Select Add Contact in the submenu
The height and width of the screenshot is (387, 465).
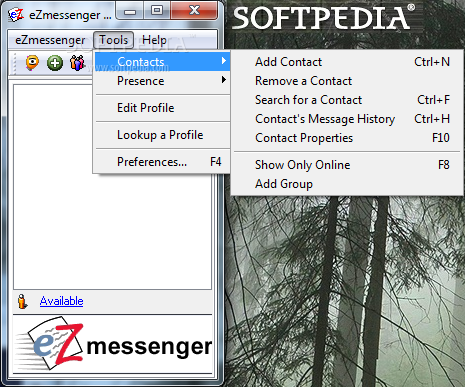tap(347, 62)
